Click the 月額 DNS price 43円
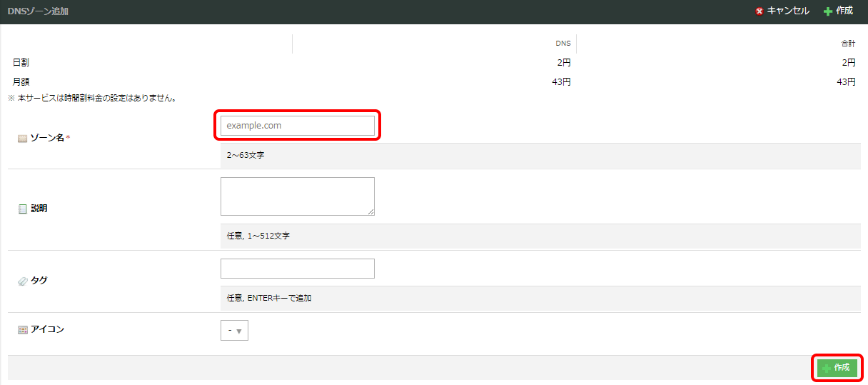The image size is (868, 385). 561,81
